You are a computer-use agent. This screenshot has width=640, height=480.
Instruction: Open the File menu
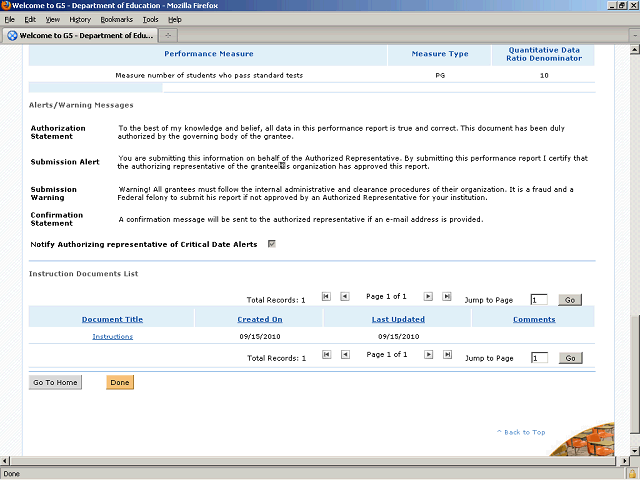(x=9, y=20)
